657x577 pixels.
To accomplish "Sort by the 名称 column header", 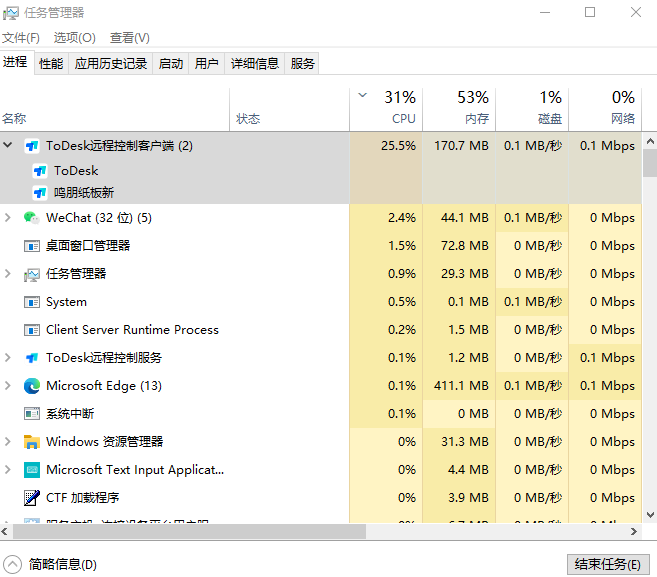I will [114, 110].
